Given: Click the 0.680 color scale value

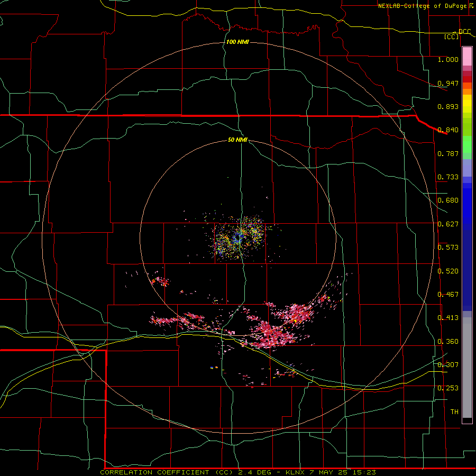Looking at the screenshot, I should pos(448,200).
